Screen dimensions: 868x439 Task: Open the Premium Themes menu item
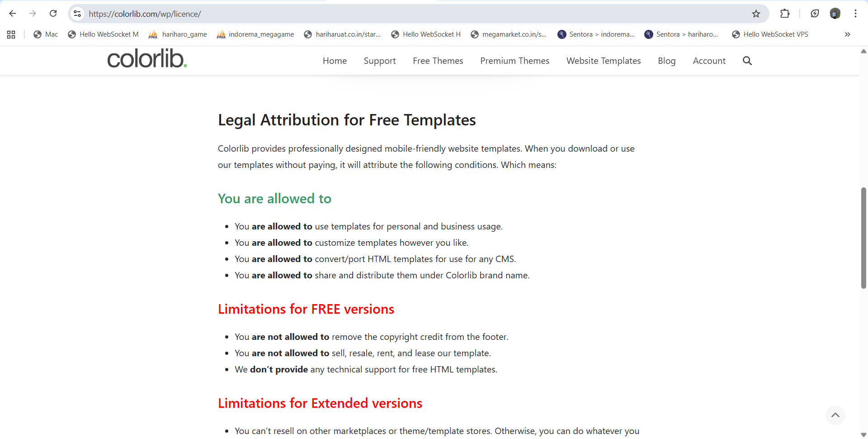click(x=514, y=61)
